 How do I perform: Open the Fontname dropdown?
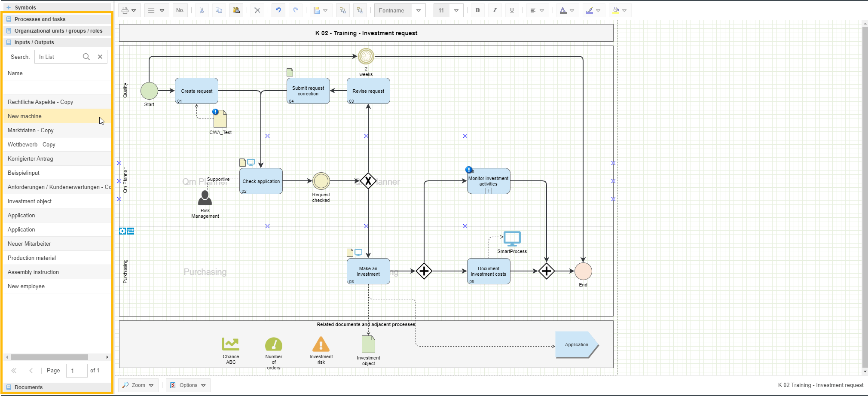pos(418,10)
